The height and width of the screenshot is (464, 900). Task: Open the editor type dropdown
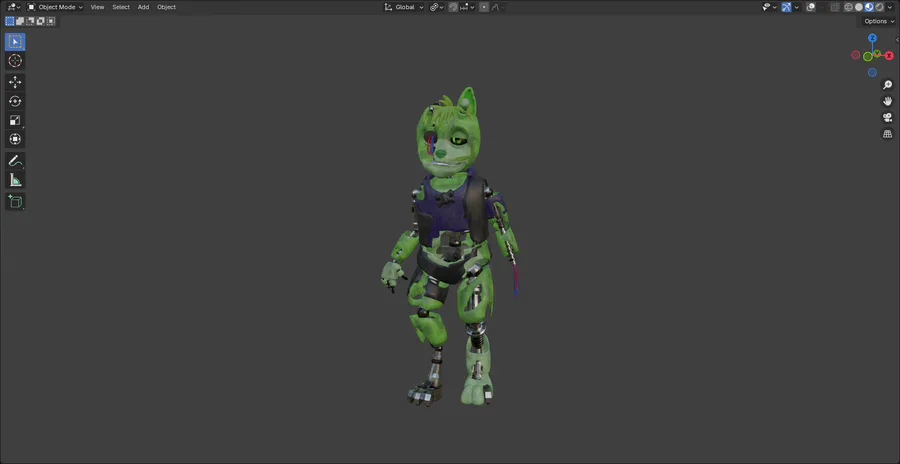pos(14,7)
